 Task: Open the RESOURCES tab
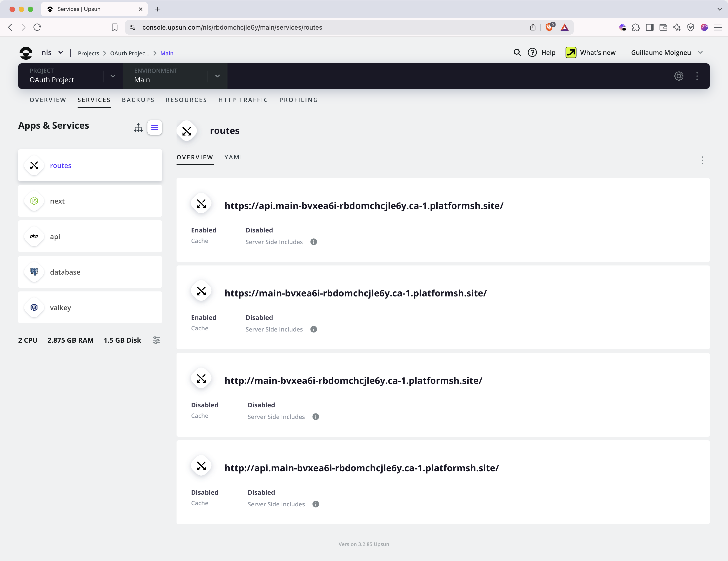click(x=187, y=100)
